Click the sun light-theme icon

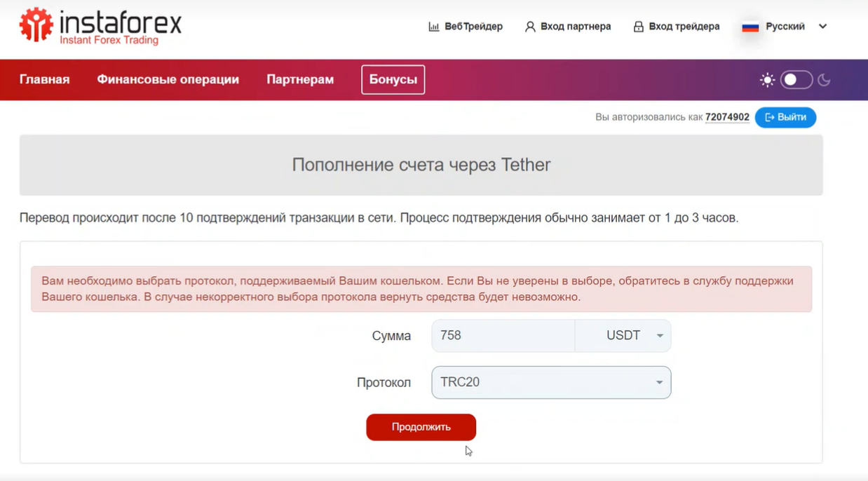coord(767,80)
